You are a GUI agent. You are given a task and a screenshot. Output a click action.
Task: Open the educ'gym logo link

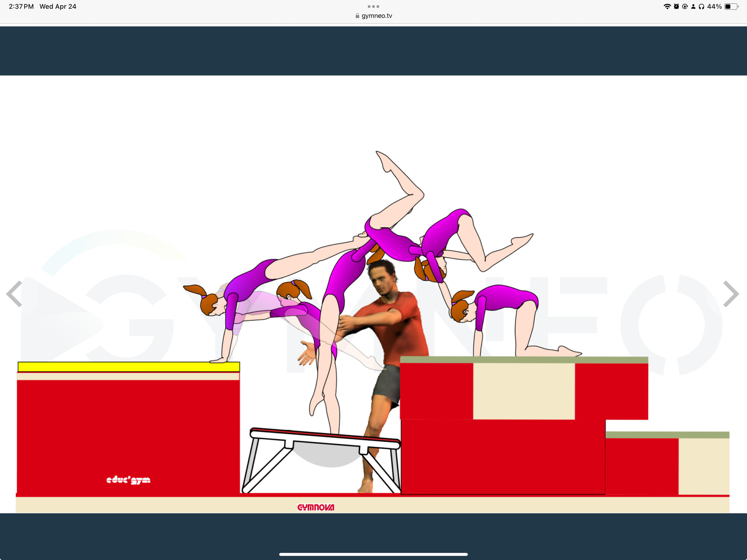(x=128, y=480)
